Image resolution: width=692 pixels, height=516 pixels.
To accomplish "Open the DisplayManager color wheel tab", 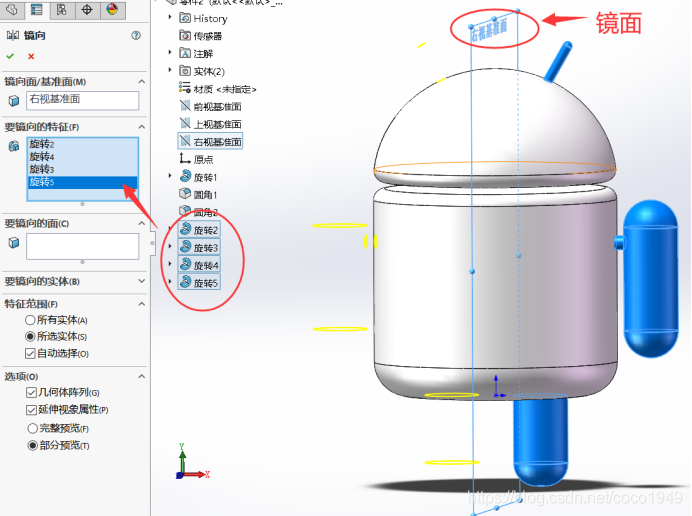I will 113,10.
